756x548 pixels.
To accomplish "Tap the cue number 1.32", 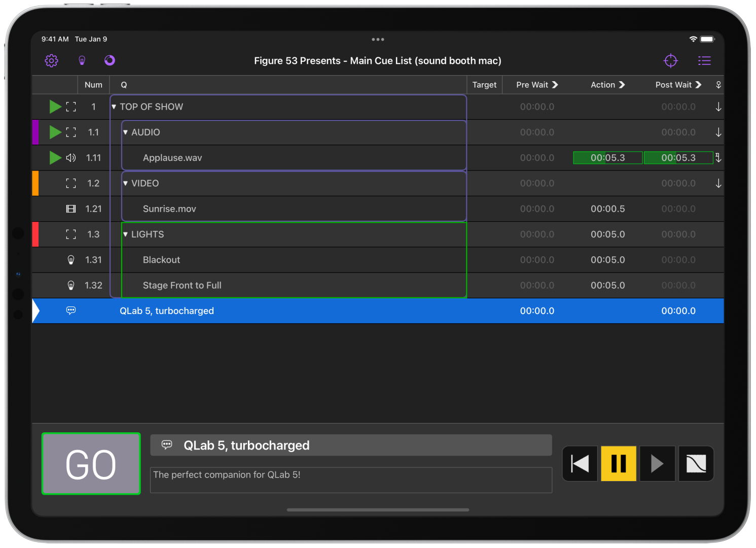I will point(93,285).
